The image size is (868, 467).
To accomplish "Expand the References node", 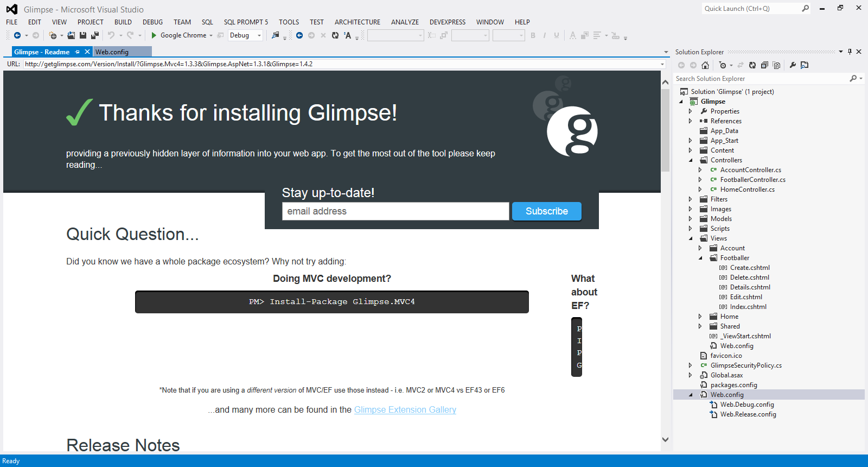I will 691,121.
